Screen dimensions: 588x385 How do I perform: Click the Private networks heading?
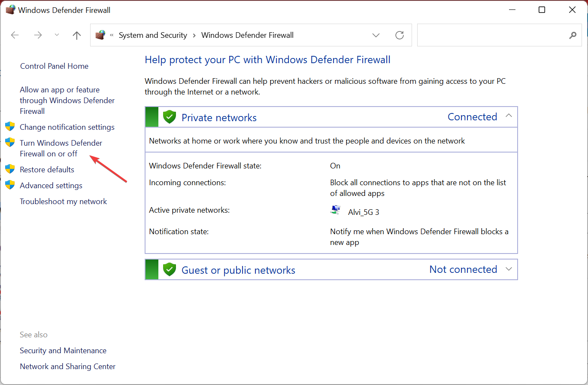point(219,118)
